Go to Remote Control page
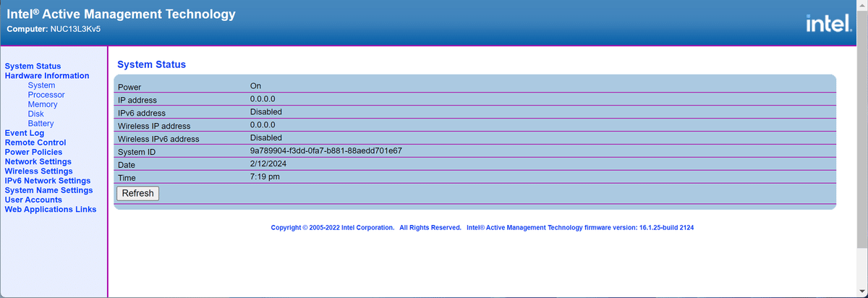 pos(35,142)
